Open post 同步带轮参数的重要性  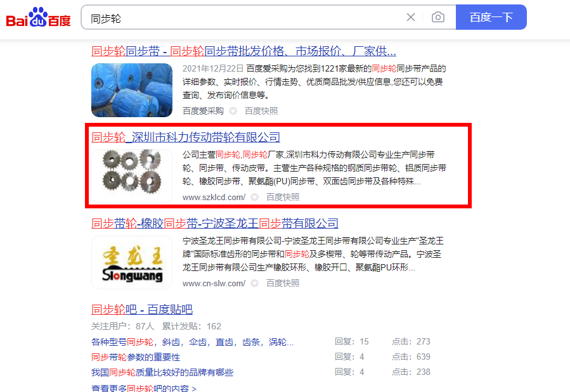pyautogui.click(x=136, y=357)
